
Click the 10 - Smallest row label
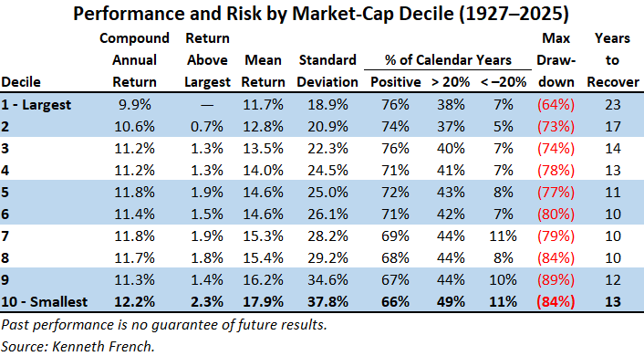(x=45, y=302)
